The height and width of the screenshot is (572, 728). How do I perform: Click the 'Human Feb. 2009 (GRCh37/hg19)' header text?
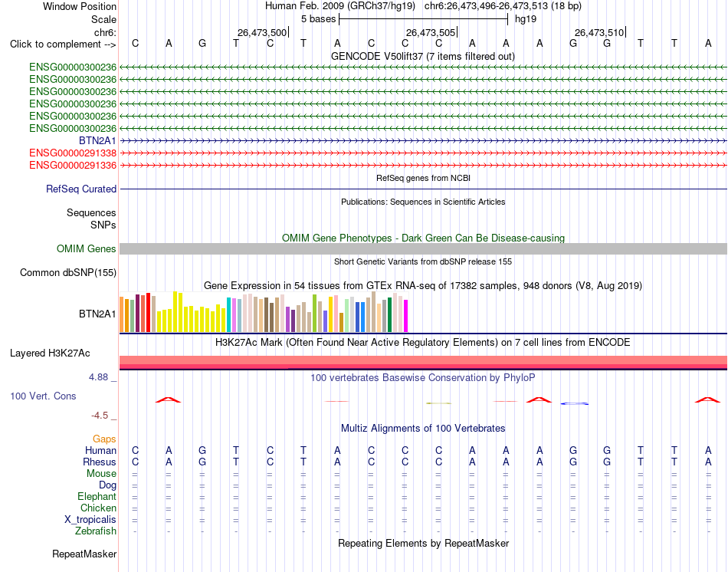341,6
